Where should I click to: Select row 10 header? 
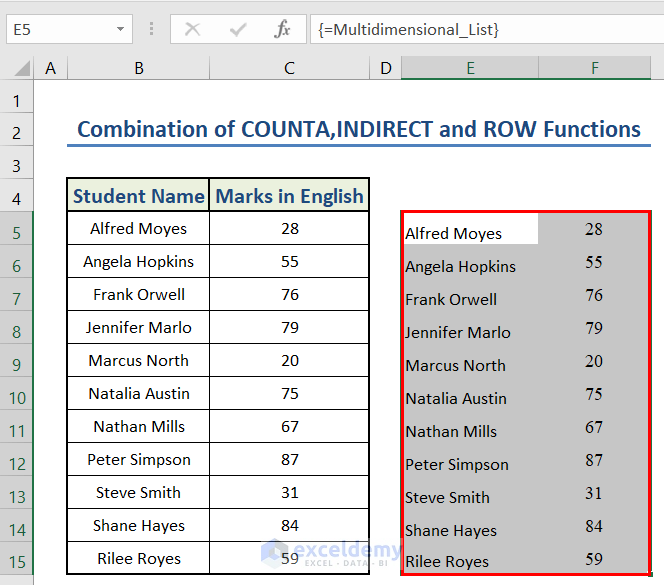click(17, 397)
